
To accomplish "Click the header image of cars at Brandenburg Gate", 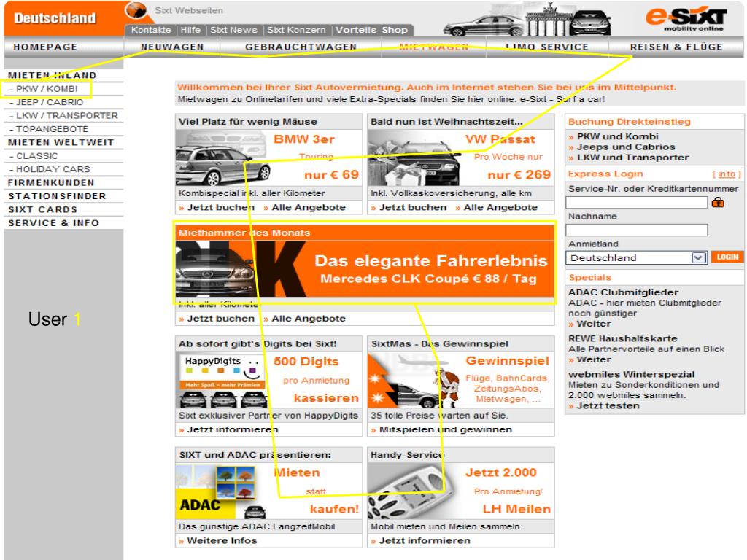I will (527, 20).
